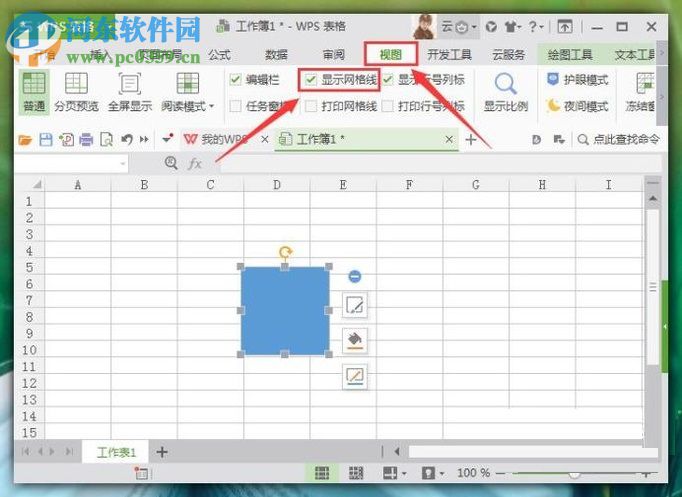The height and width of the screenshot is (497, 682).
Task: Click the zoom slider handle in status bar
Action: pos(574,474)
